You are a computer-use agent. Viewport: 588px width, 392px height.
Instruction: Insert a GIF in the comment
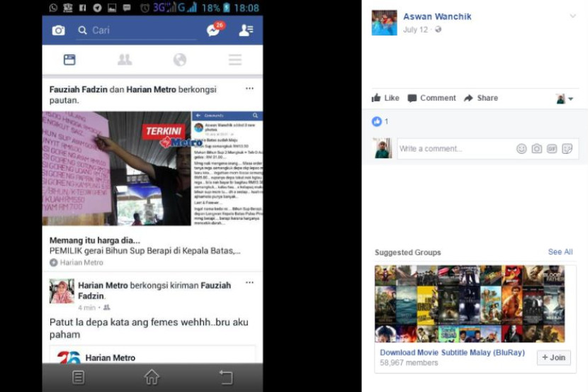[x=552, y=149]
